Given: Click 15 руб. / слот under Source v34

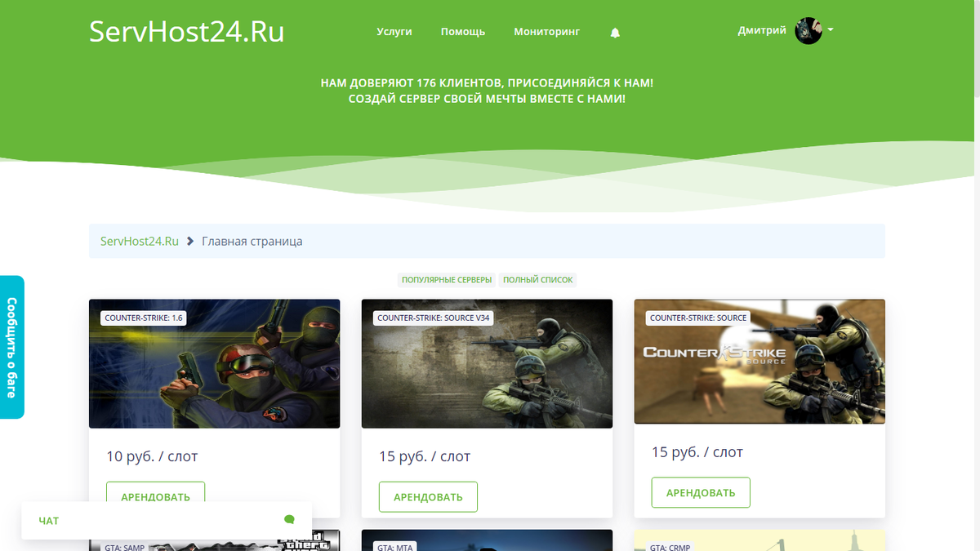Looking at the screenshot, I should click(425, 456).
